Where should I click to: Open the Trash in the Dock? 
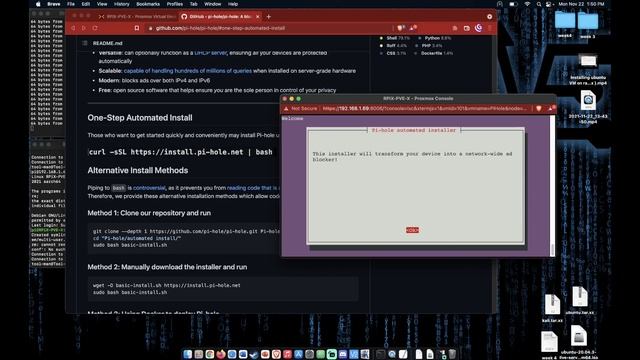452,354
